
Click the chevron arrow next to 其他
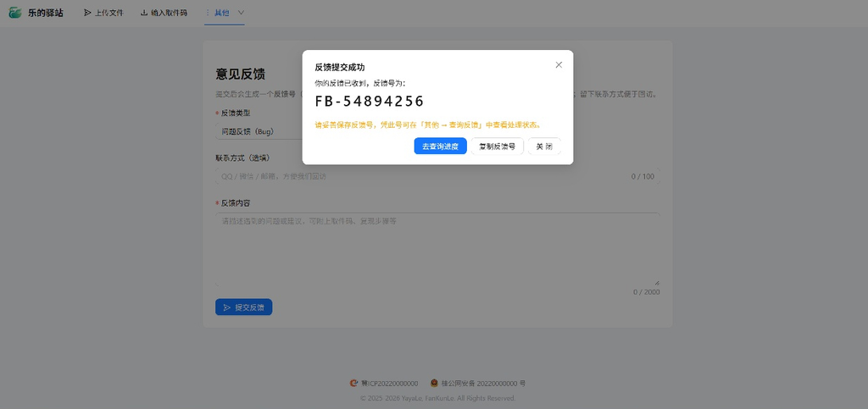pyautogui.click(x=241, y=13)
